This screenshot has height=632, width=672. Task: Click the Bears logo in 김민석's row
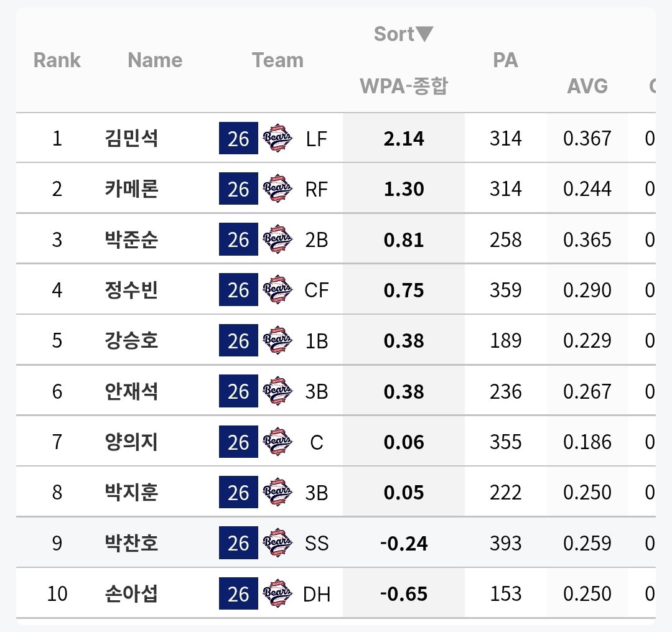[278, 138]
